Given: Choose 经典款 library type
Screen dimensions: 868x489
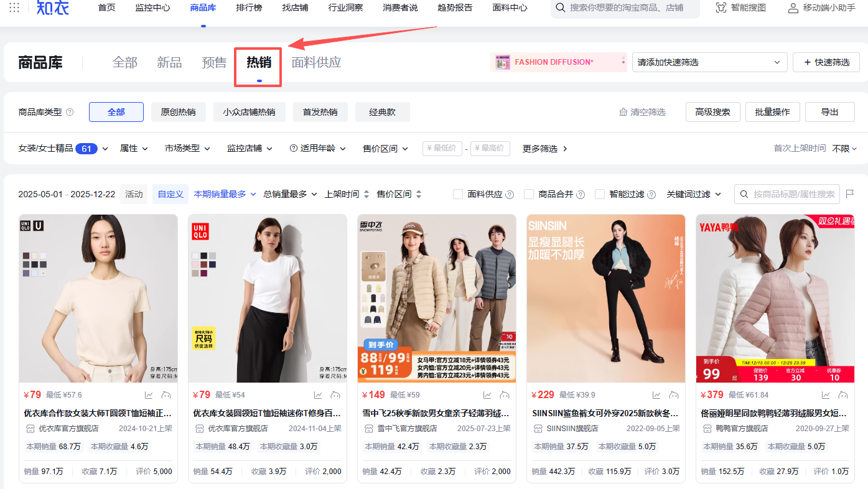Looking at the screenshot, I should click(x=383, y=112).
